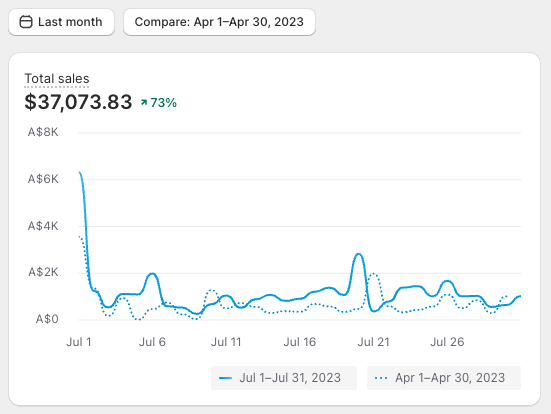Click the A$8K y-axis label

pos(43,132)
